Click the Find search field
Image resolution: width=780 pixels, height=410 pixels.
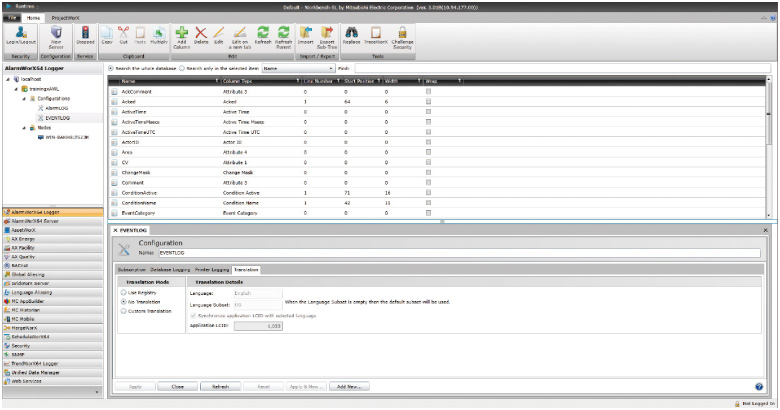pyautogui.click(x=562, y=68)
